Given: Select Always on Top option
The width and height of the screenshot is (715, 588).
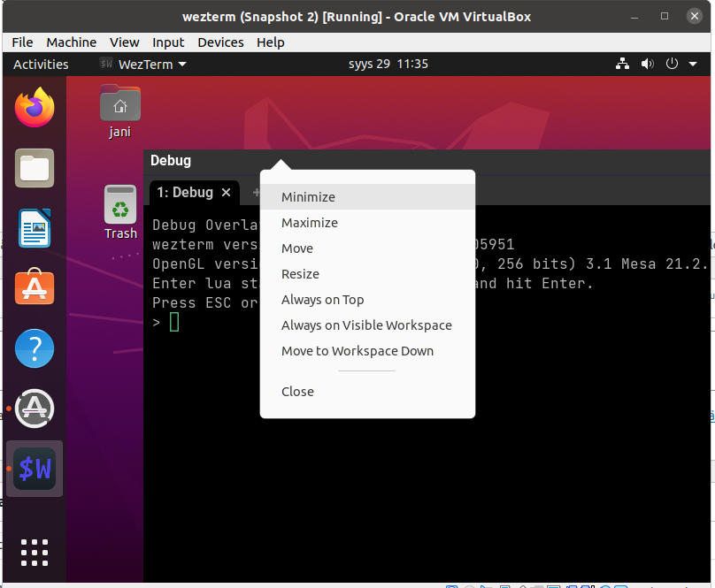Looking at the screenshot, I should click(x=322, y=300).
